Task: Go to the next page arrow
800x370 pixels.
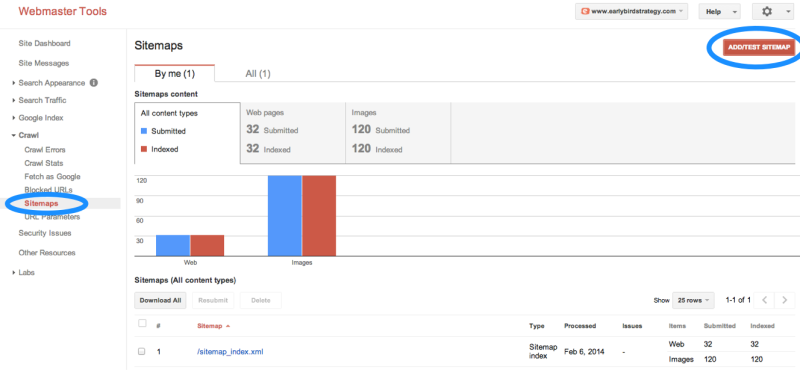Action: [x=785, y=300]
